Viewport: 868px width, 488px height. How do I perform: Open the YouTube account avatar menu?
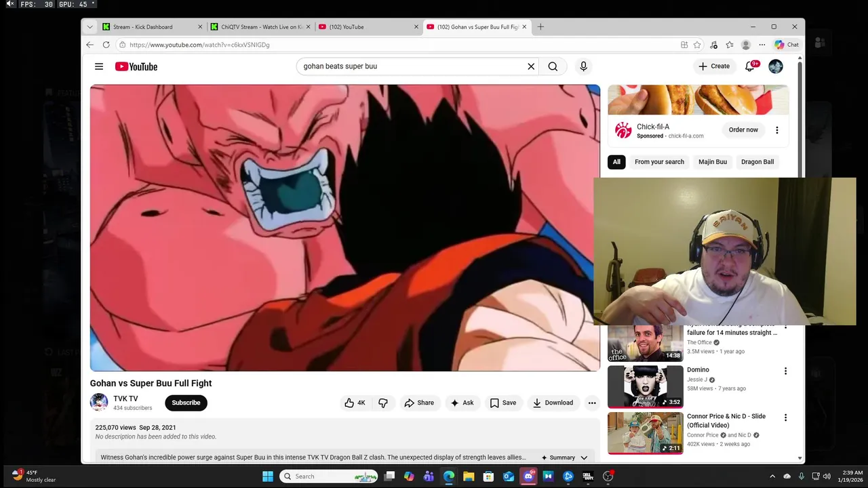click(x=776, y=66)
